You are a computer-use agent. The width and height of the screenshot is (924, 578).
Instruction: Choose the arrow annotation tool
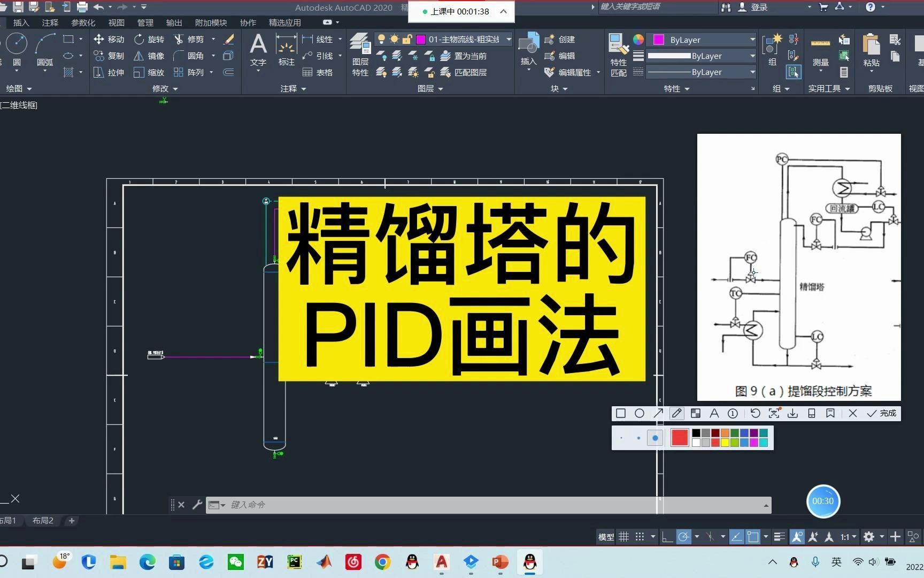(x=658, y=413)
